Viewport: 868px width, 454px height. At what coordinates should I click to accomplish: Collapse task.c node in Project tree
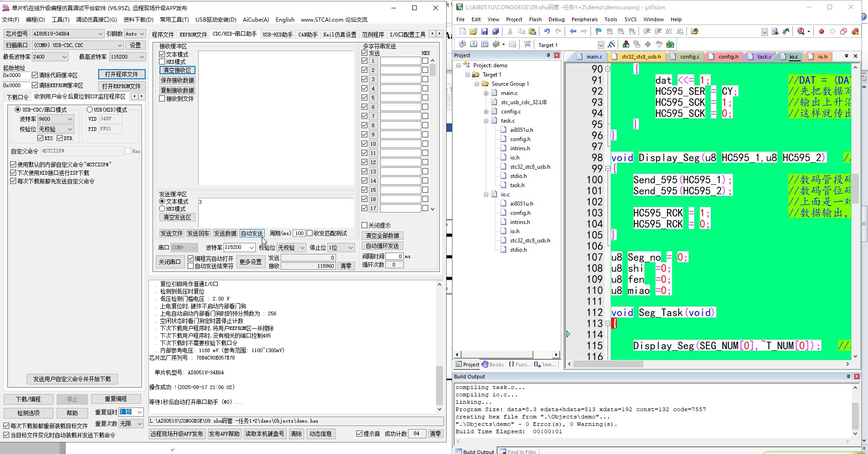pos(486,121)
